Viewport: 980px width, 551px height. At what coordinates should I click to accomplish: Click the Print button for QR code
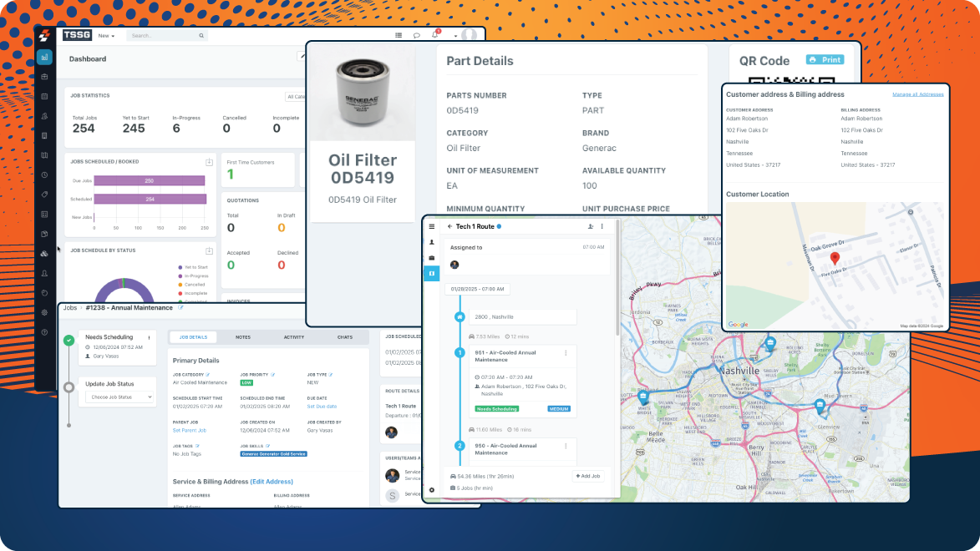point(825,60)
